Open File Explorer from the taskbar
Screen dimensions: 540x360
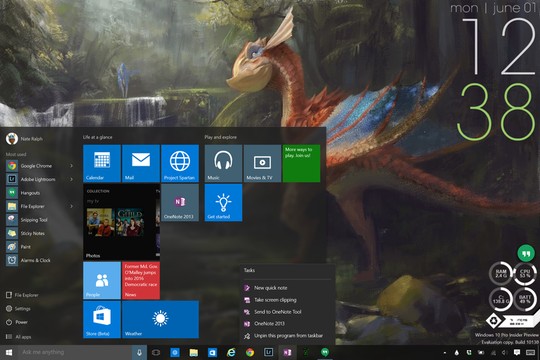[x=194, y=352]
